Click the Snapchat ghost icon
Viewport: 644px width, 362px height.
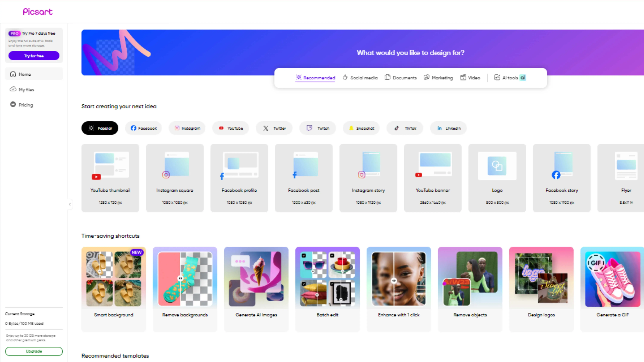tap(351, 128)
